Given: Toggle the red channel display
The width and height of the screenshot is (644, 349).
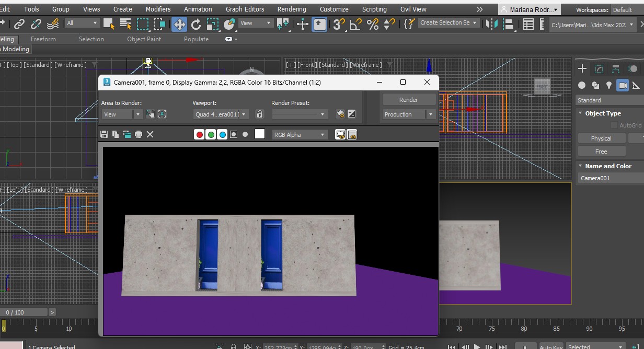Looking at the screenshot, I should (x=199, y=134).
